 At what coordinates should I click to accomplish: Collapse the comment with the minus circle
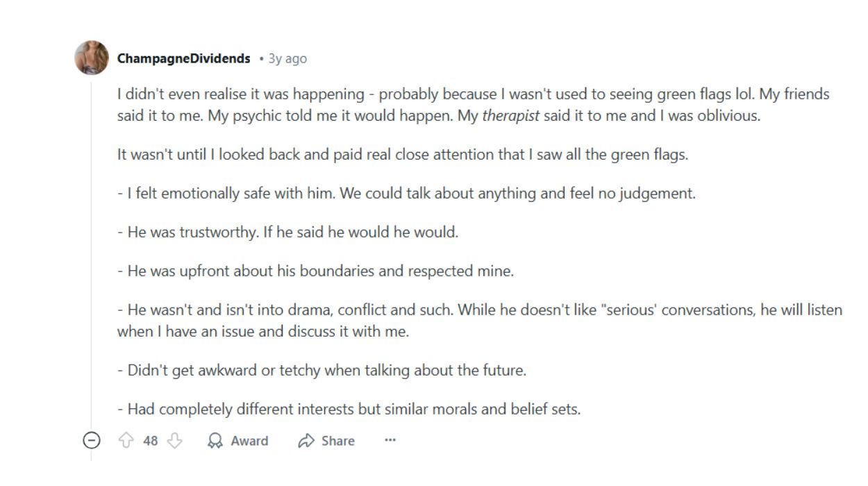(x=92, y=441)
